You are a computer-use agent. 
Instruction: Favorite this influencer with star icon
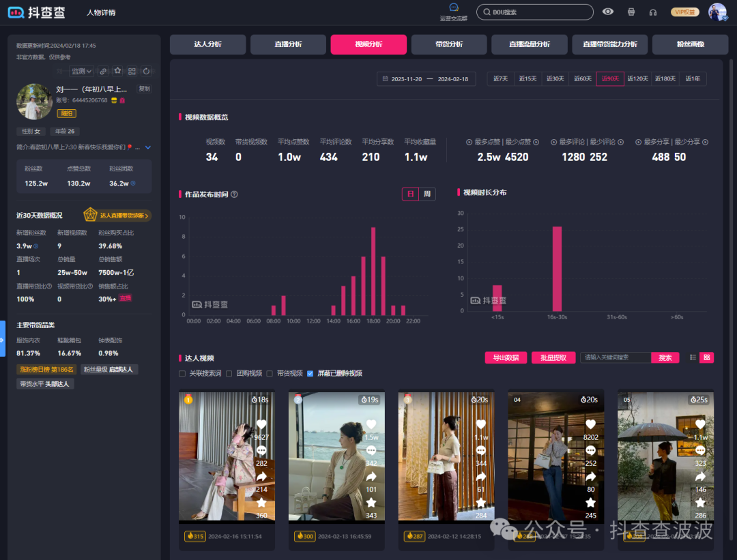117,70
